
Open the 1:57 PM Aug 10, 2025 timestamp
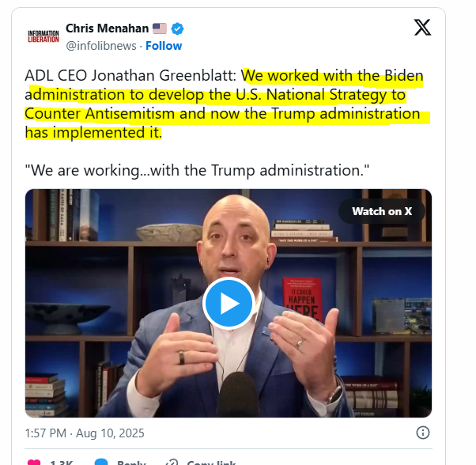pyautogui.click(x=85, y=433)
